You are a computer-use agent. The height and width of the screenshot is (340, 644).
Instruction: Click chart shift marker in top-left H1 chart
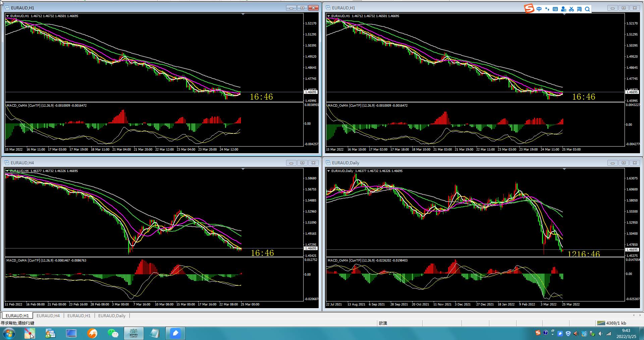243,14
